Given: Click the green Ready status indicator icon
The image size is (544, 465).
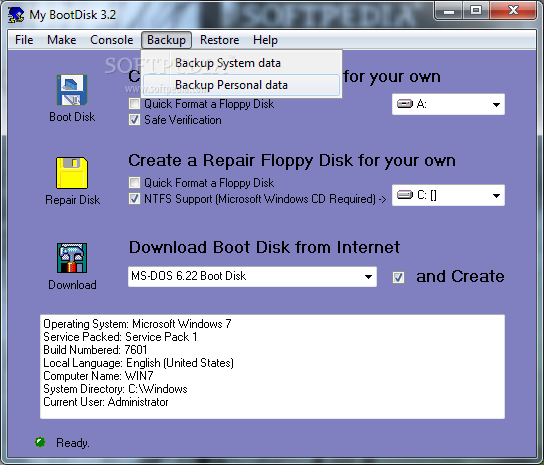Looking at the screenshot, I should pos(40,442).
